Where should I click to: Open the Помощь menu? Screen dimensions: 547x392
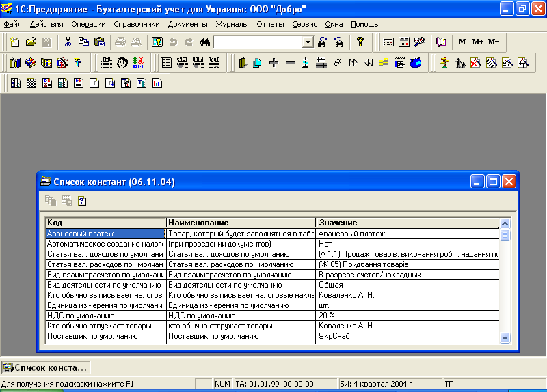pyautogui.click(x=364, y=24)
